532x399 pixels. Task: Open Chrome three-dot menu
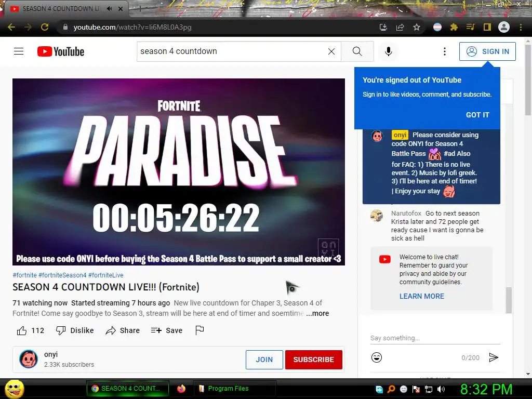tap(521, 27)
